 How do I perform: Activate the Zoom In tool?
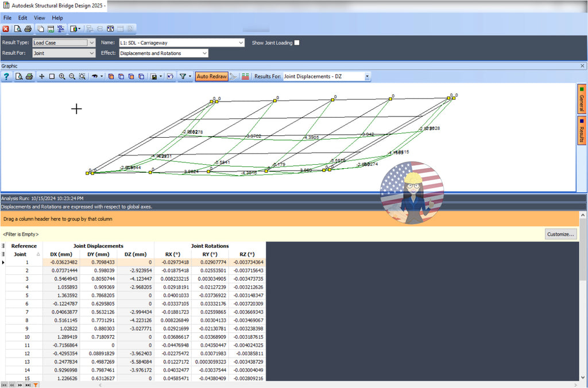click(62, 76)
